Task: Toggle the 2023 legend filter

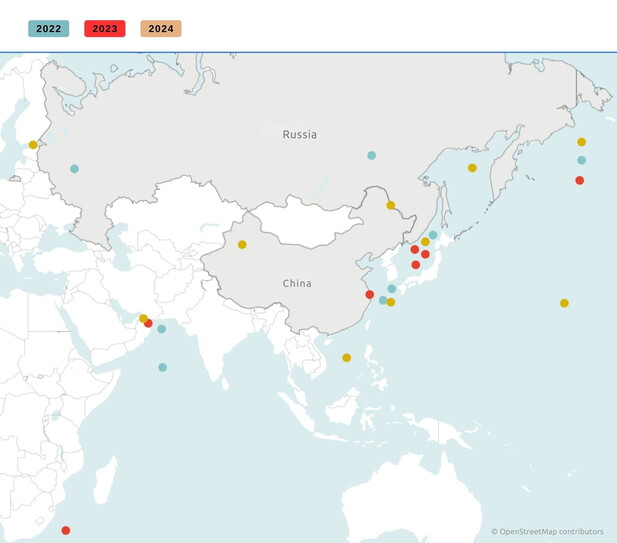Action: click(104, 28)
